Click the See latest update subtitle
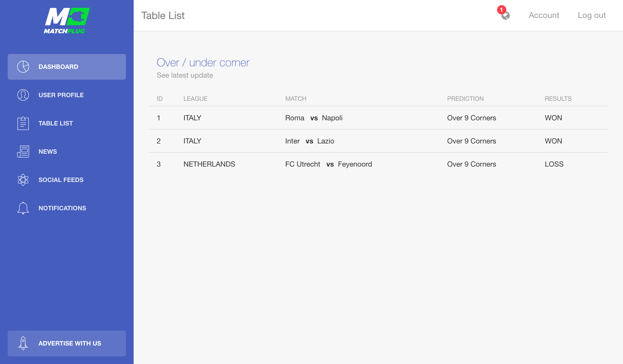Image resolution: width=623 pixels, height=364 pixels. (x=185, y=75)
